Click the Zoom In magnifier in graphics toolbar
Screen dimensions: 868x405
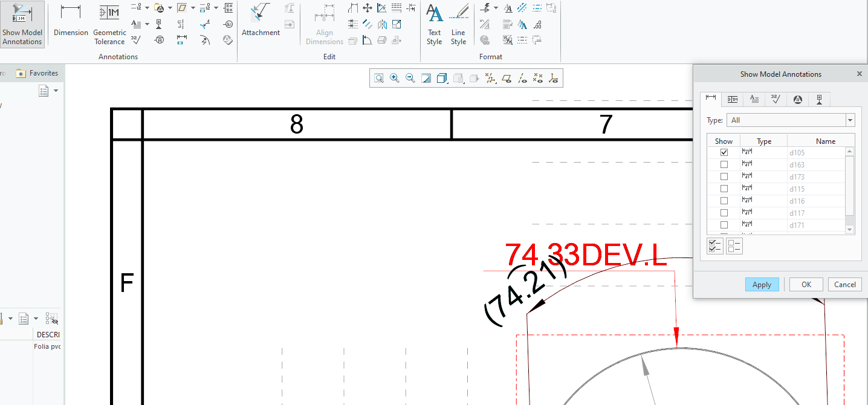point(395,78)
